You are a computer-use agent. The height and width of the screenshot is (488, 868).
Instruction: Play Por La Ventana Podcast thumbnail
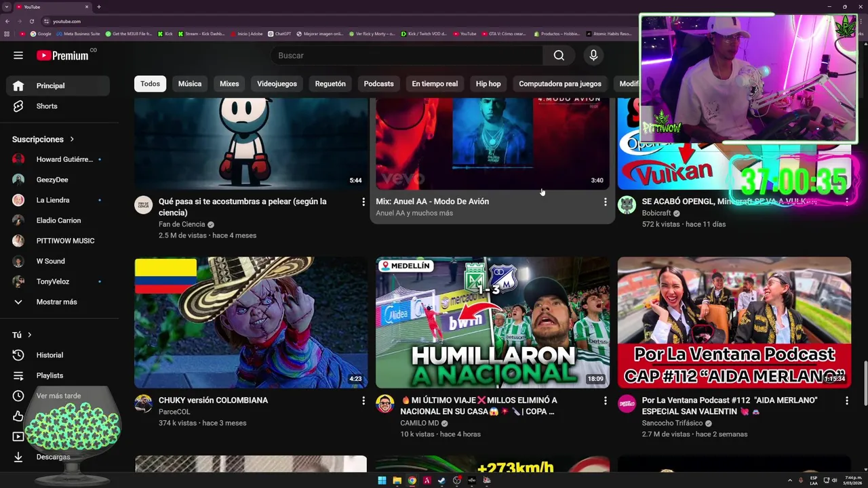(734, 323)
